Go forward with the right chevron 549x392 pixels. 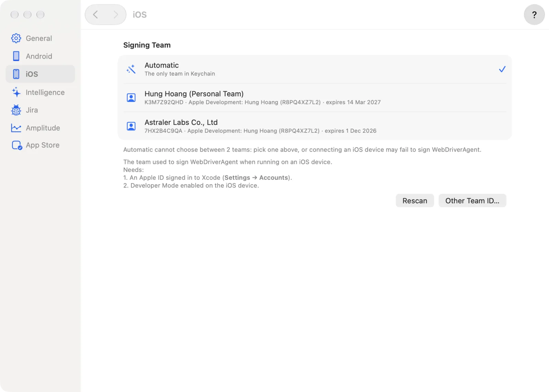point(116,15)
